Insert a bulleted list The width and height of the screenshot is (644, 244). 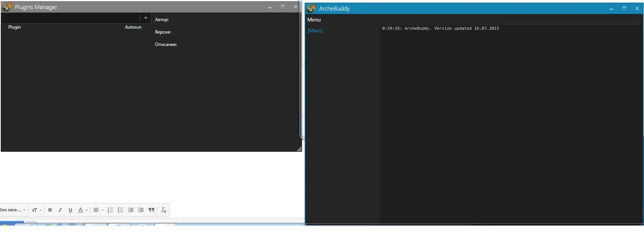tap(121, 210)
